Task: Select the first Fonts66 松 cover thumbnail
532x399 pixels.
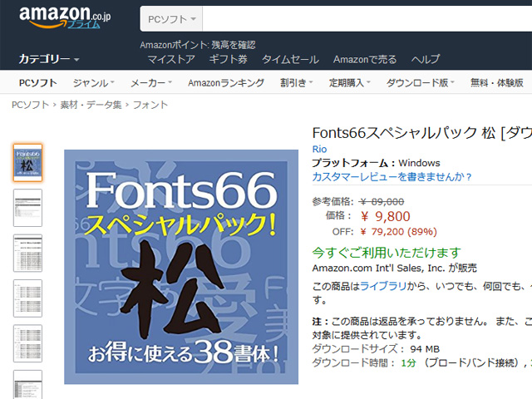Action: pyautogui.click(x=27, y=163)
